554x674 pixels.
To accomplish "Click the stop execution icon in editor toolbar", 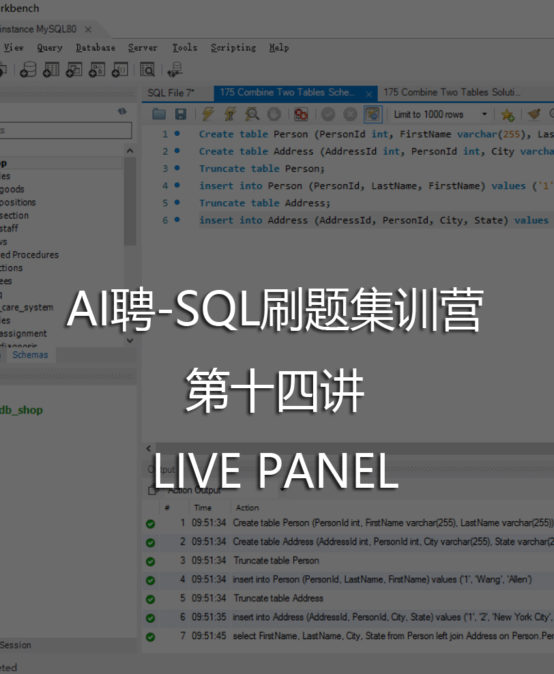I will [274, 114].
